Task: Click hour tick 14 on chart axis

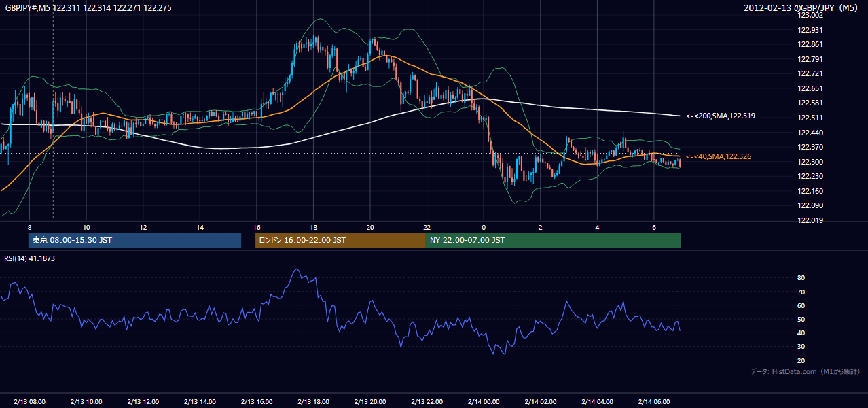Action: (200, 226)
